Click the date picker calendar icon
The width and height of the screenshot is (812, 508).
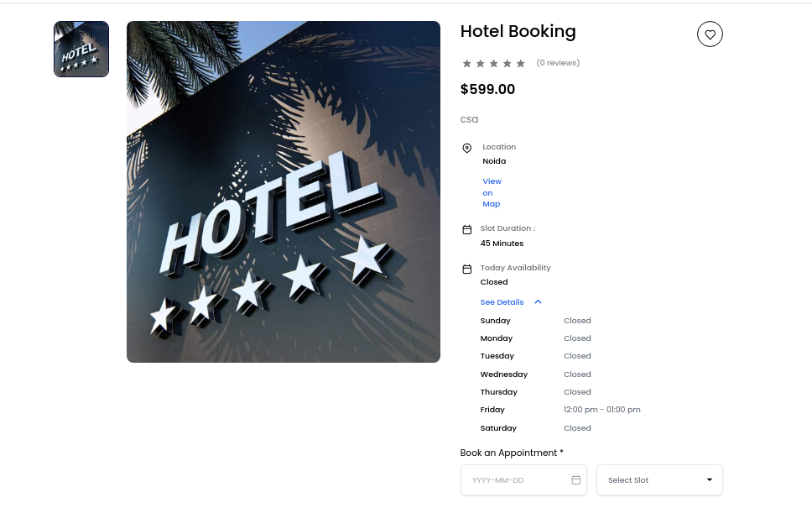point(576,480)
